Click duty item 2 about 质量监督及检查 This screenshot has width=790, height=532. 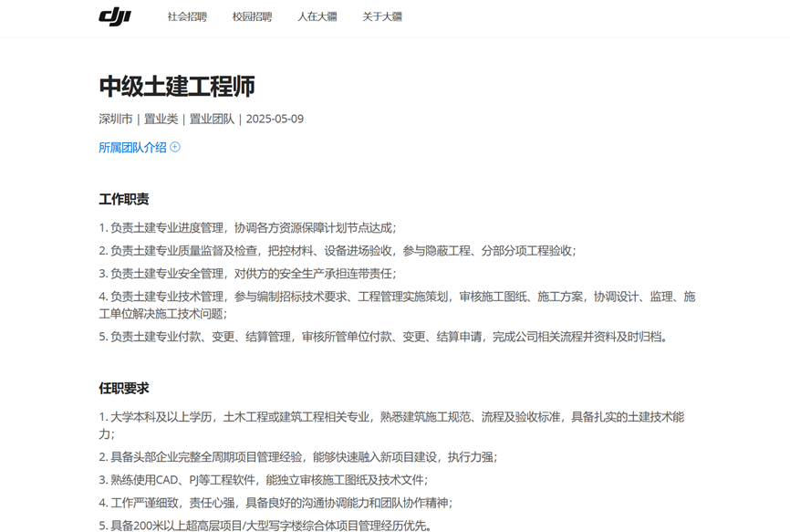pyautogui.click(x=338, y=250)
